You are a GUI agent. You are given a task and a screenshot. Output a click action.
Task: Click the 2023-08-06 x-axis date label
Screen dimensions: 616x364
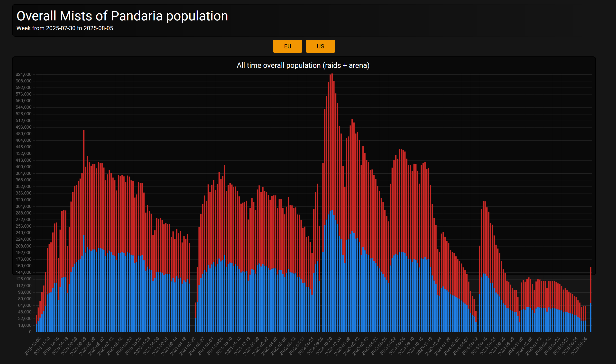point(397,346)
